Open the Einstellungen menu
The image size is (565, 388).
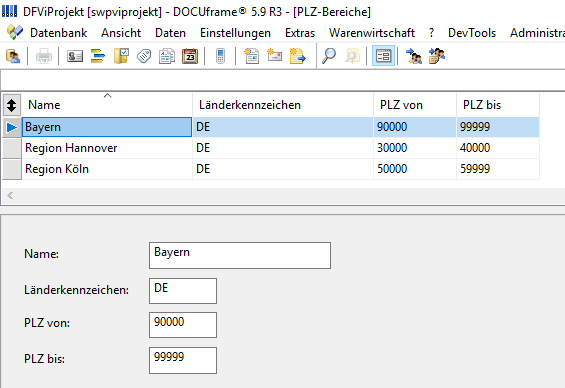(235, 33)
